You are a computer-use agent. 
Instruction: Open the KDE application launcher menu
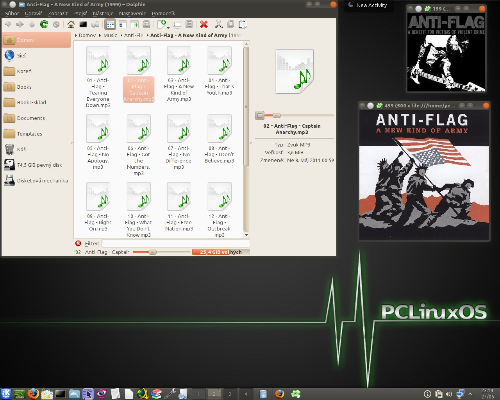(x=6, y=394)
